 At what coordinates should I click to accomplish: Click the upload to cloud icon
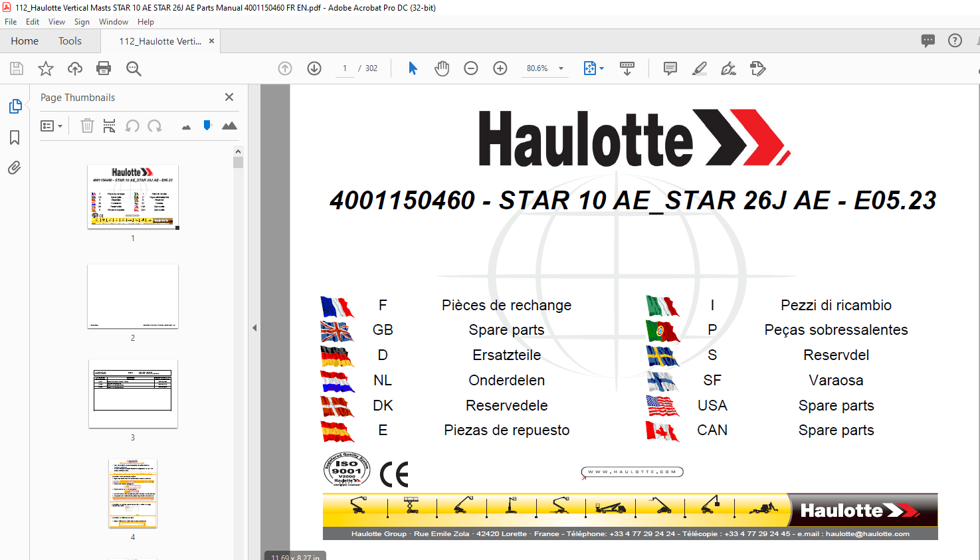(75, 68)
